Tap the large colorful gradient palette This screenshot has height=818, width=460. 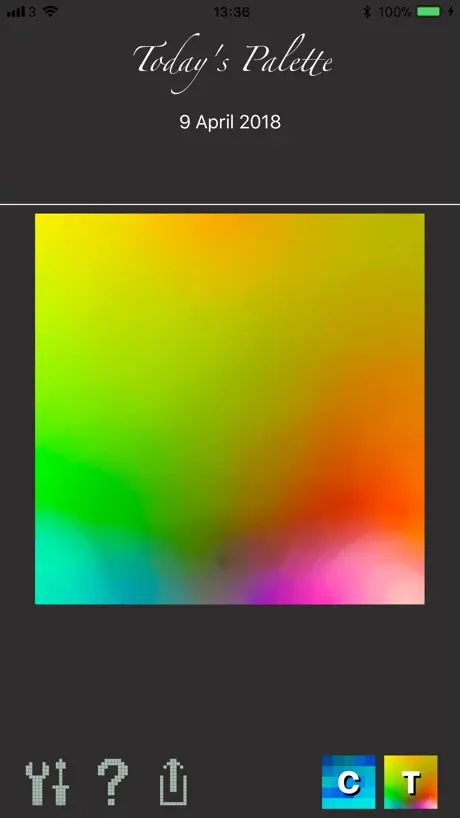(229, 408)
